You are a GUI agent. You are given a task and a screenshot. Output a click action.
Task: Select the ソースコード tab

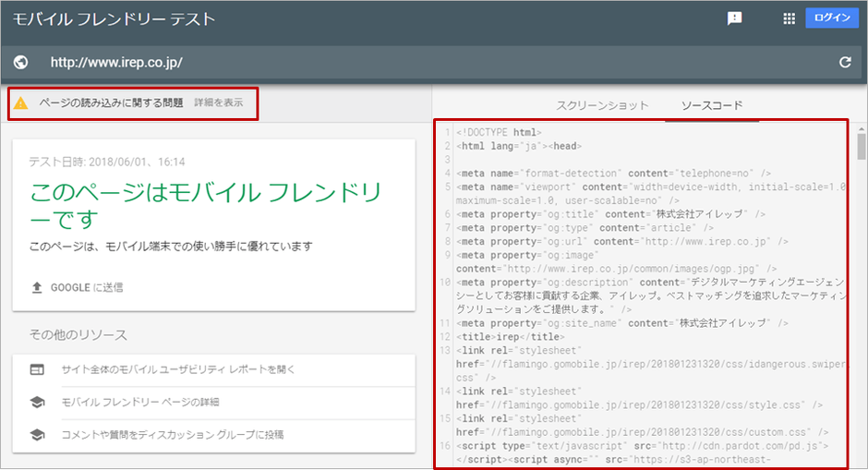pyautogui.click(x=711, y=105)
